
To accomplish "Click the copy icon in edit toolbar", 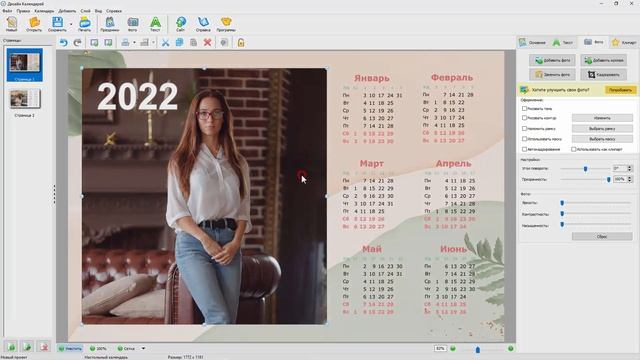I will [x=179, y=42].
